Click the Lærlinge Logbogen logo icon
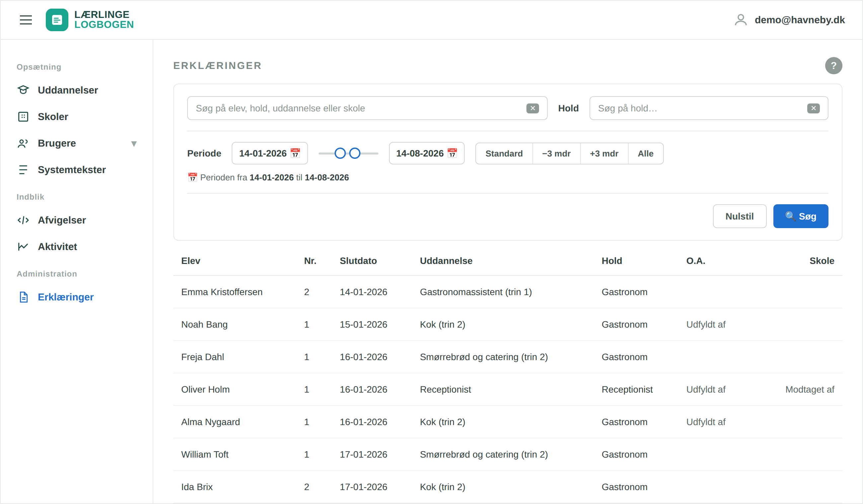Viewport: 863px width, 504px height. (57, 20)
